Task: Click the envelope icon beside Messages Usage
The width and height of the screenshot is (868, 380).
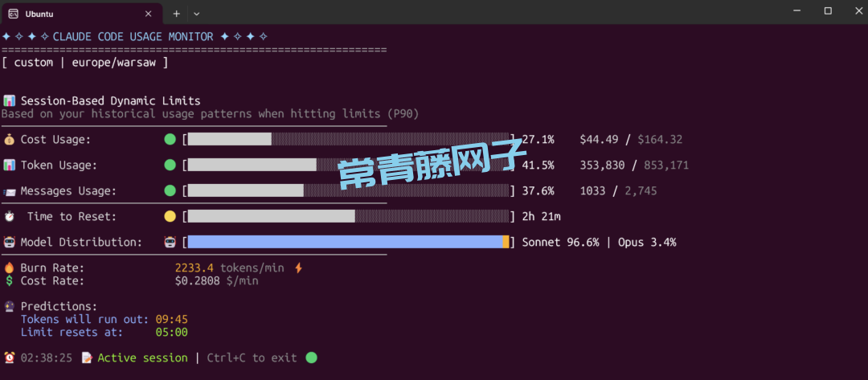Action: pyautogui.click(x=9, y=191)
